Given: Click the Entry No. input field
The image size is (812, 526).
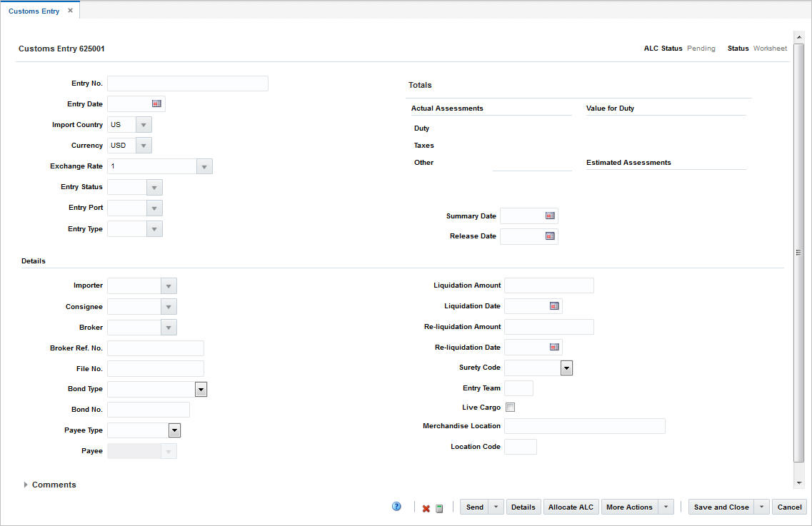Looking at the screenshot, I should (x=187, y=84).
